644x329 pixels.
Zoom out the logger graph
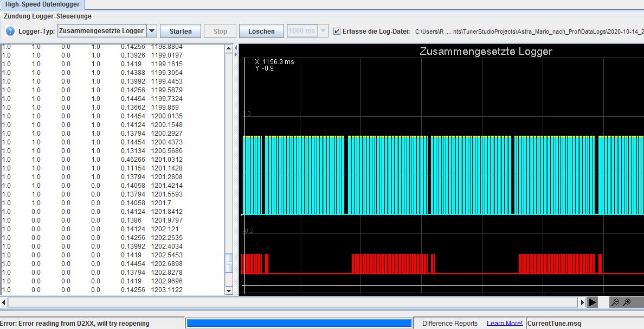(x=615, y=302)
